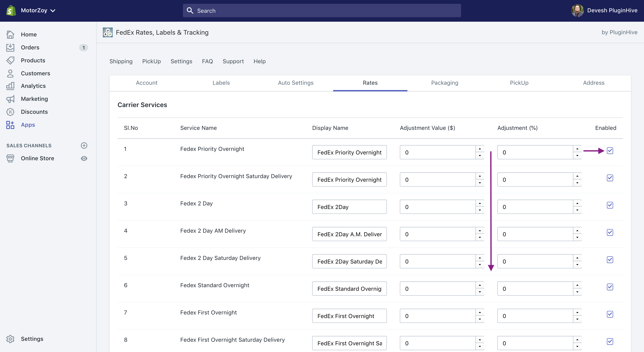Click the Customers person icon
The width and height of the screenshot is (644, 352).
(x=10, y=74)
